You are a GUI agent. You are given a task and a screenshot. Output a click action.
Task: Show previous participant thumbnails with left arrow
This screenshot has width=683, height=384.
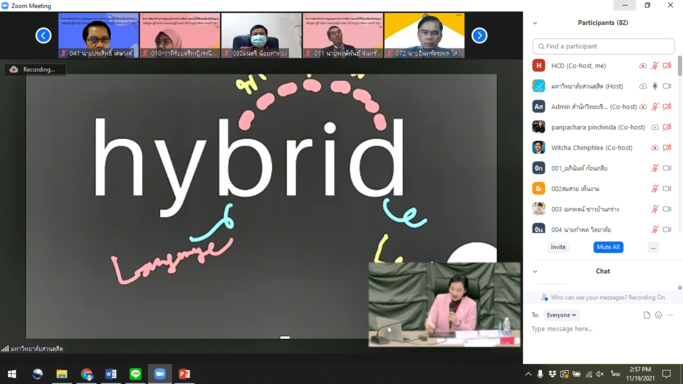coord(43,35)
